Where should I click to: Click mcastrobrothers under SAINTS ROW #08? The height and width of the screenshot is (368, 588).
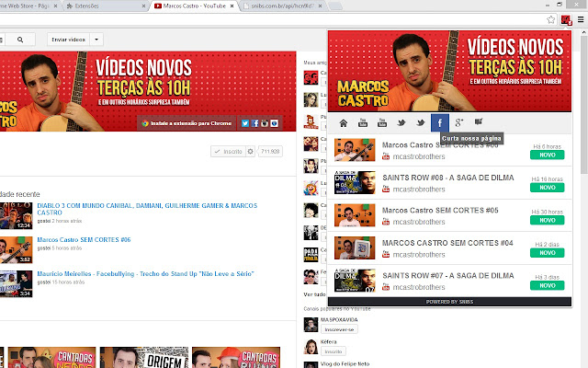(419, 190)
